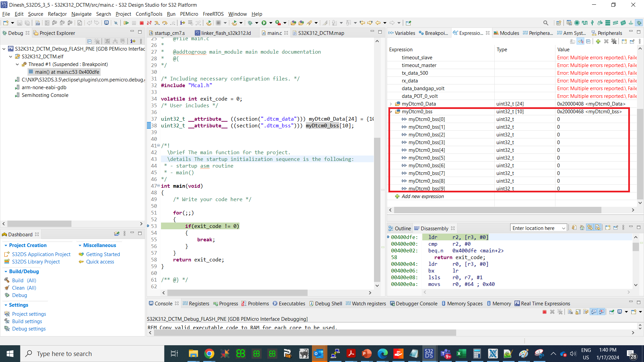Open the search dialog via the magnifier icon
Viewport: 644px width, 362px height.
pyautogui.click(x=546, y=23)
